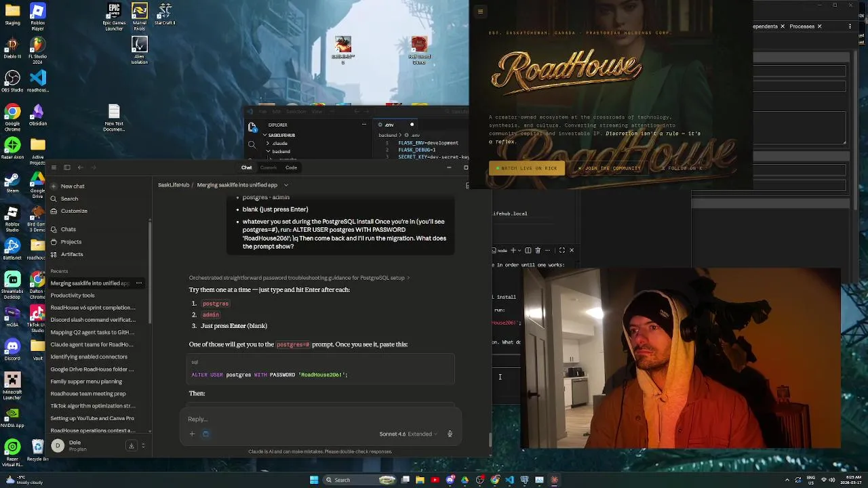Open the RoadHouse v6 sprint completion chat
This screenshot has height=488, width=868.
pos(93,308)
